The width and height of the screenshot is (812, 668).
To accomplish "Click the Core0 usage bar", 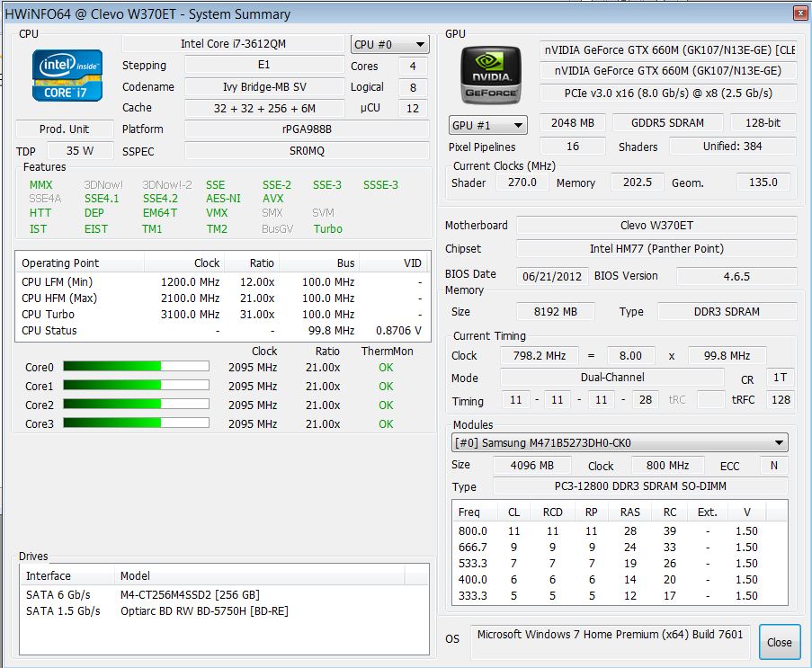I will (136, 367).
